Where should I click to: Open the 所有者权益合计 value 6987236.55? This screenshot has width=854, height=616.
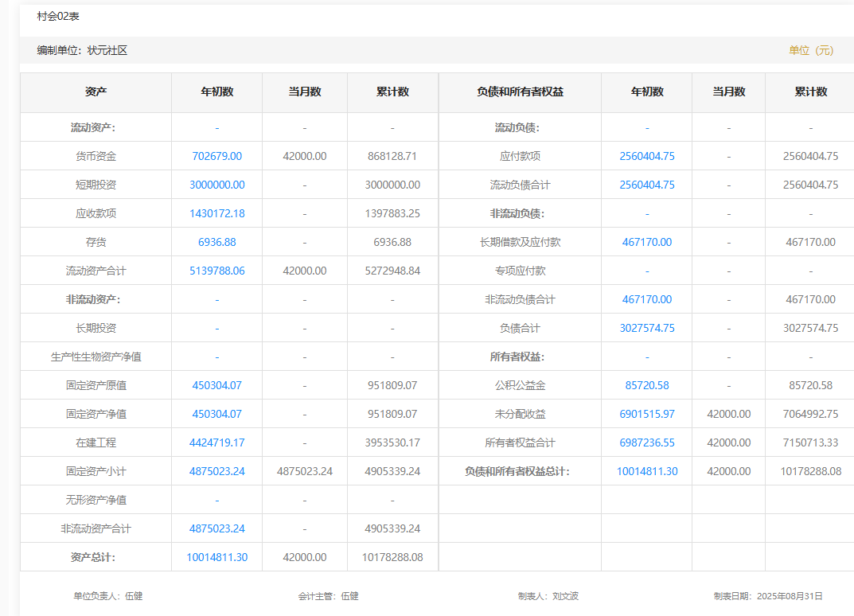[646, 443]
